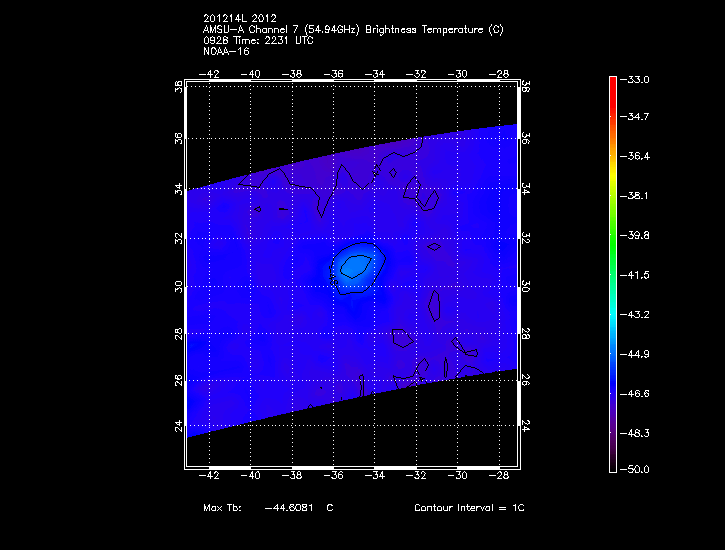
Task: Click the -38.1 color scale value
Action: click(x=636, y=197)
